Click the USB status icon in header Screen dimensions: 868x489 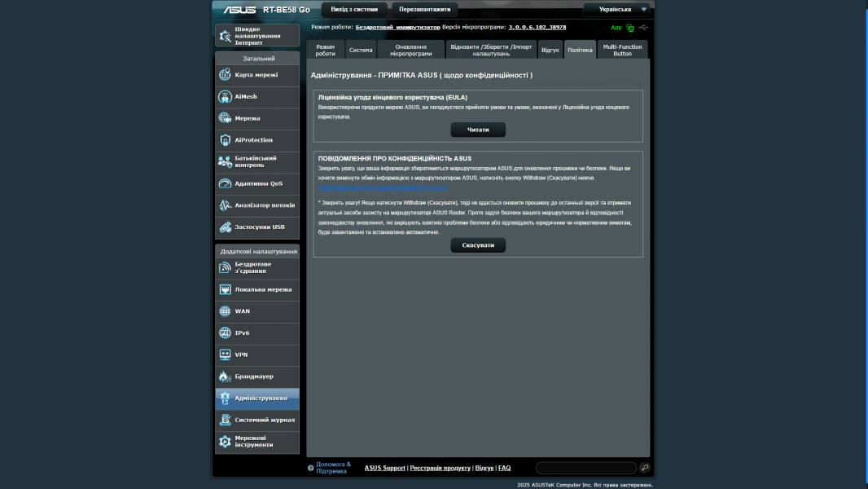coord(642,26)
